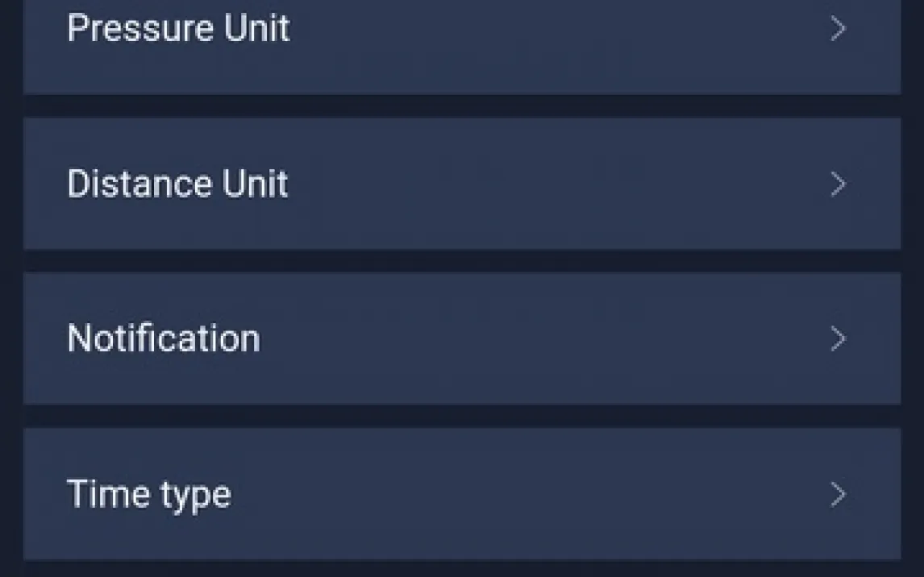
Task: Click the Notification chevron arrow
Action: (x=839, y=339)
